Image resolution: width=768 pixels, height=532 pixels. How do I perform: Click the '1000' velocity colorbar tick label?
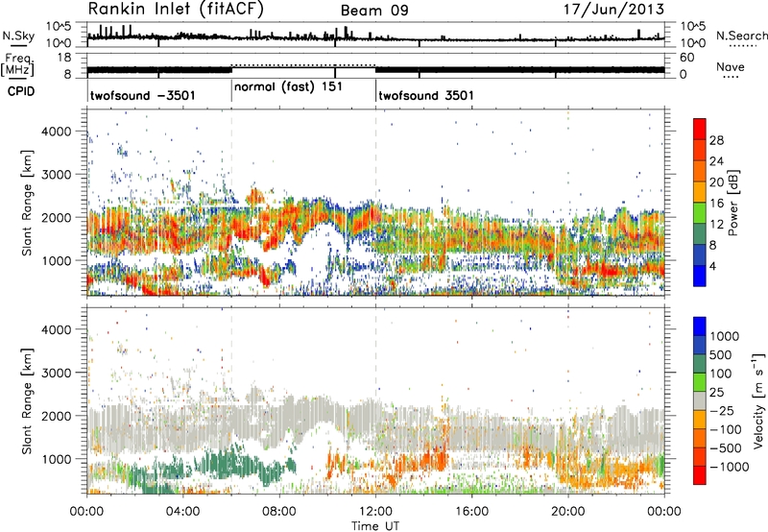click(724, 336)
